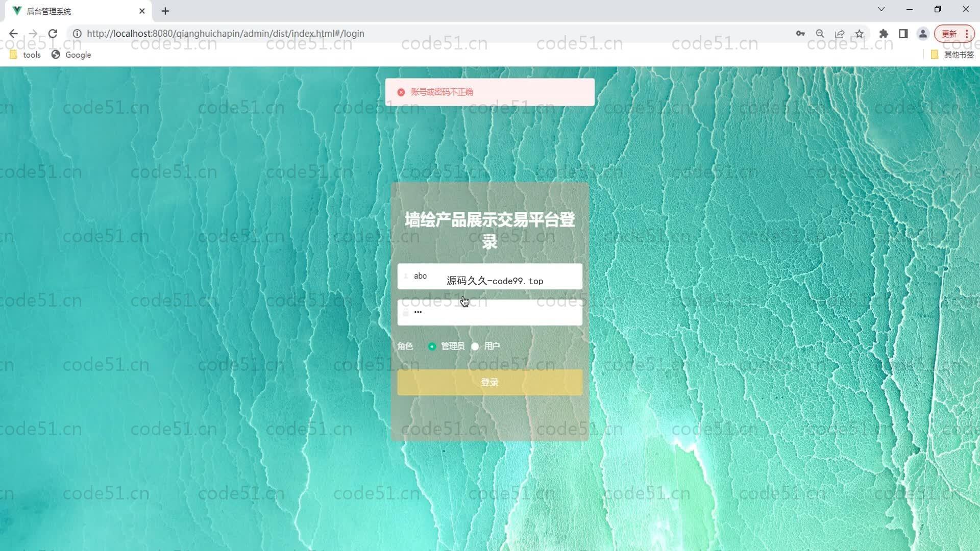Image resolution: width=980 pixels, height=551 pixels.
Task: Open the tools bookmark folder
Action: [25, 55]
